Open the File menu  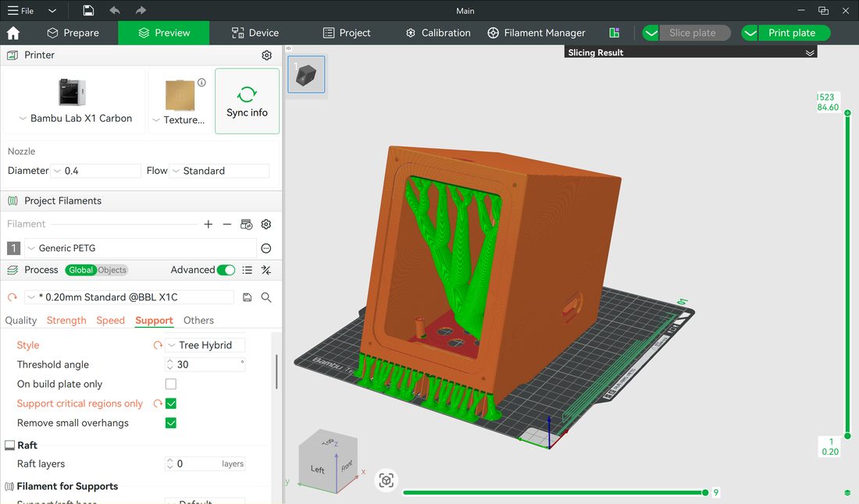coord(20,10)
